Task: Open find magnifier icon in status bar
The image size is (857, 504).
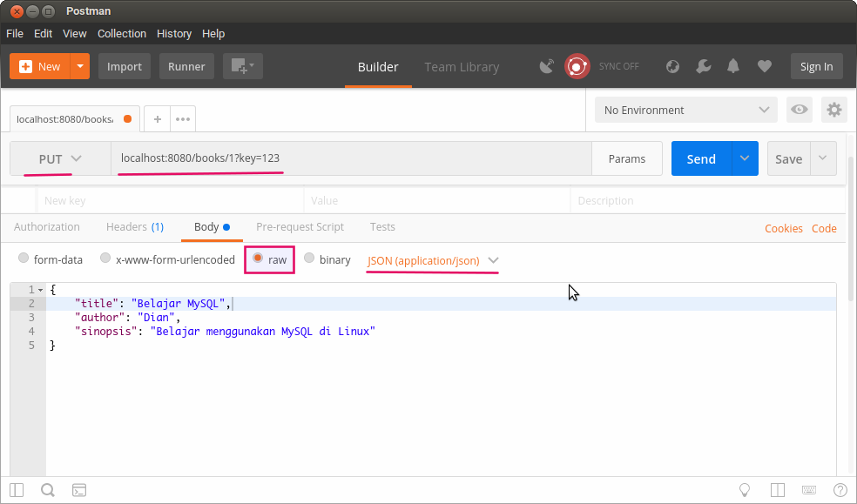Action: click(48, 490)
